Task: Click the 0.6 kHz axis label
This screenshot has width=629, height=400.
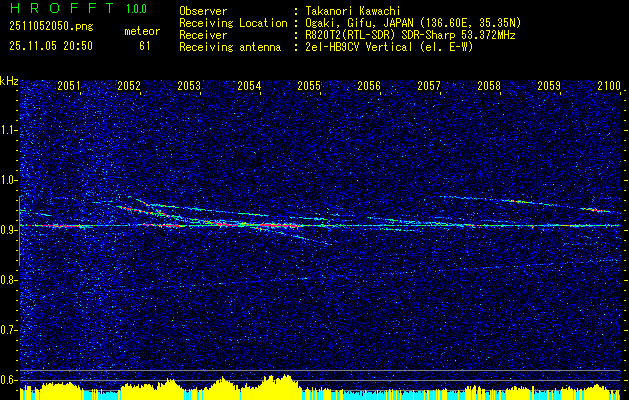Action: pyautogui.click(x=9, y=380)
